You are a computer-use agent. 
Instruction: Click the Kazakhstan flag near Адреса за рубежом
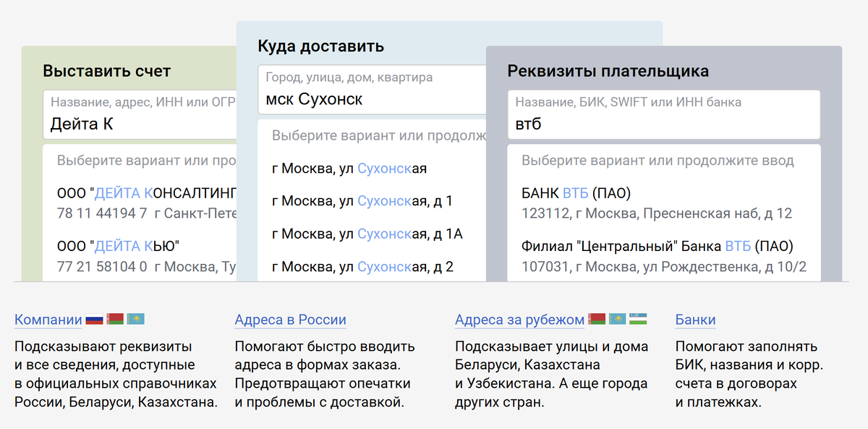click(x=618, y=319)
